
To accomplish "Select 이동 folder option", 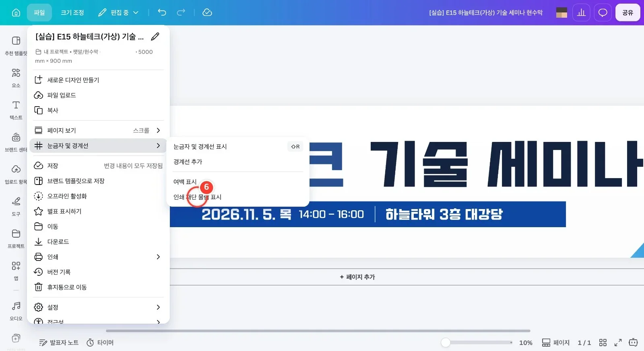I will (x=98, y=226).
